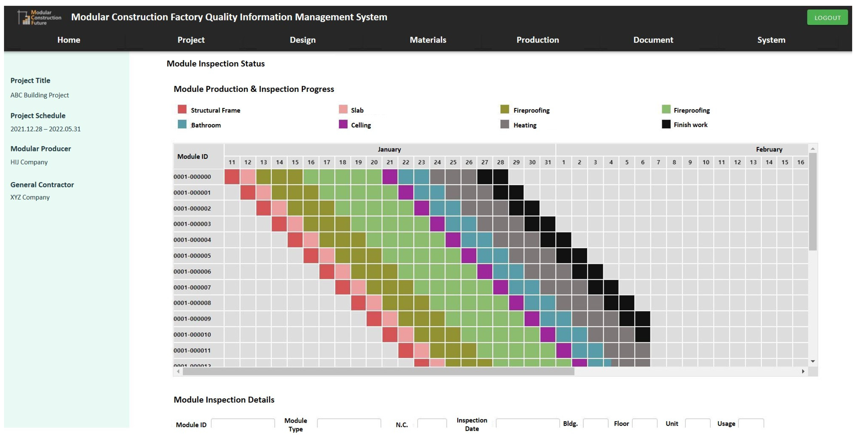Click the Modular Construction Future logo

tap(39, 17)
